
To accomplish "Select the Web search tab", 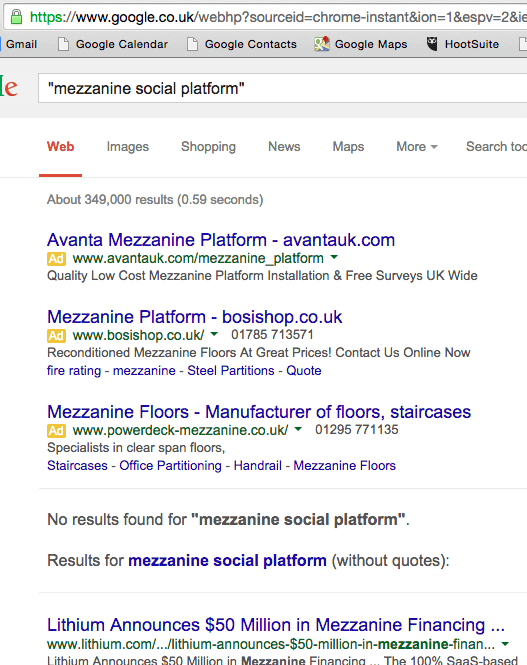I will point(60,146).
